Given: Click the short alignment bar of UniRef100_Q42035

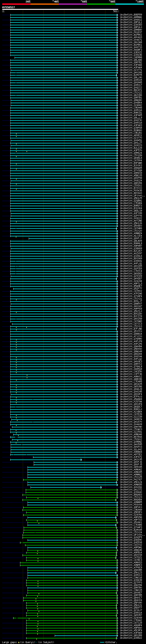Looking at the screenshot, I should point(46,460).
